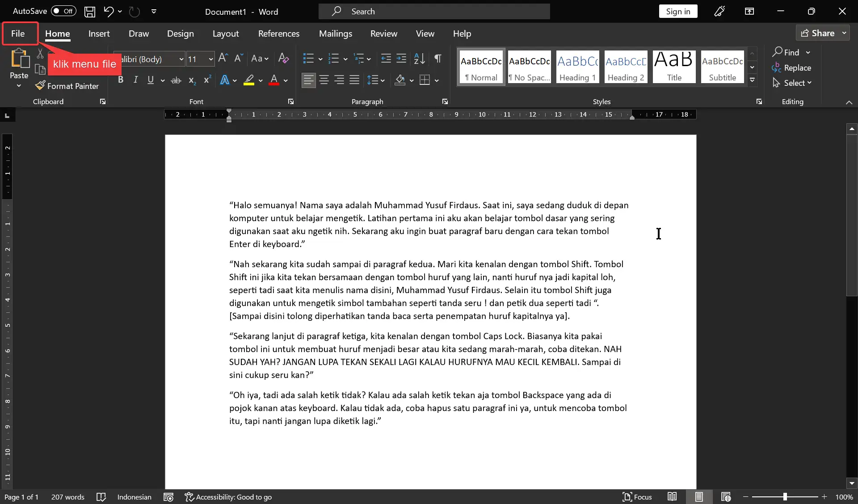Switch to Focus mode in status bar
Image resolution: width=858 pixels, height=504 pixels.
[x=642, y=497]
